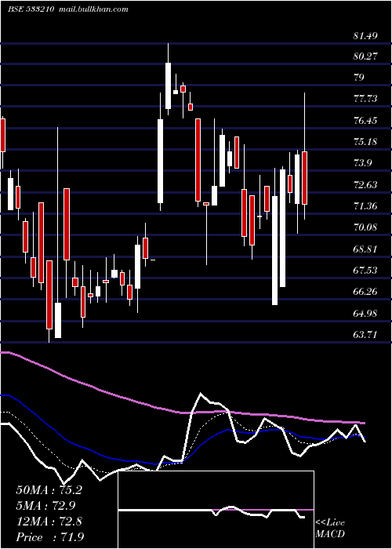Click the Price : 71.9 readout
The width and height of the screenshot is (392, 549).
click(49, 536)
